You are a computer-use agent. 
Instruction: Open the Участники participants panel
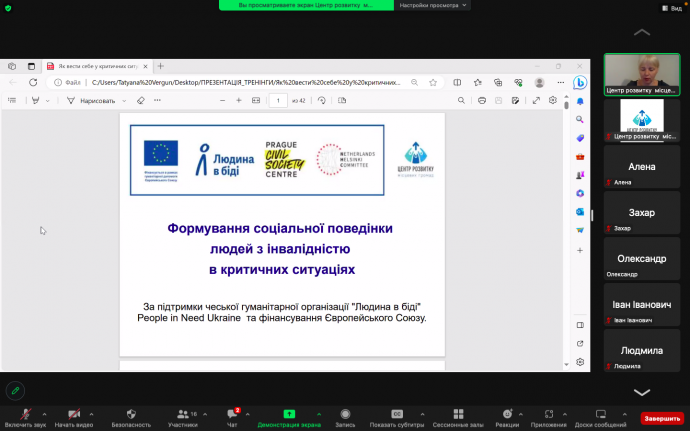click(181, 414)
